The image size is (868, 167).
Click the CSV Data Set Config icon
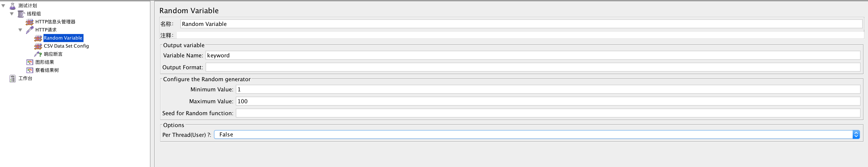38,46
